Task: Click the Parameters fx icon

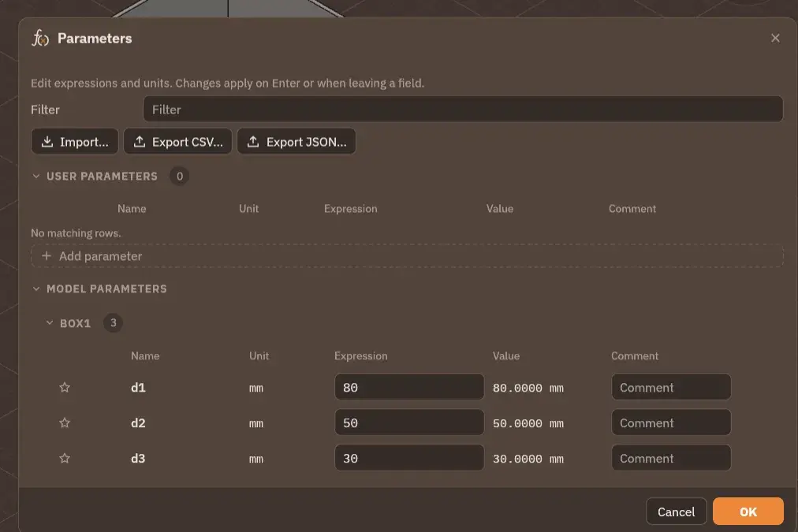Action: (40, 38)
